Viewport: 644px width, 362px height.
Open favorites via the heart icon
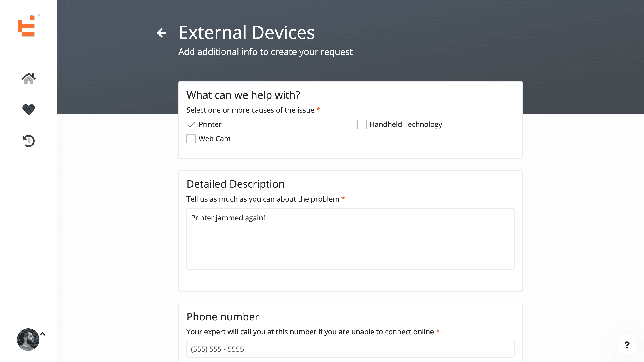pyautogui.click(x=28, y=109)
